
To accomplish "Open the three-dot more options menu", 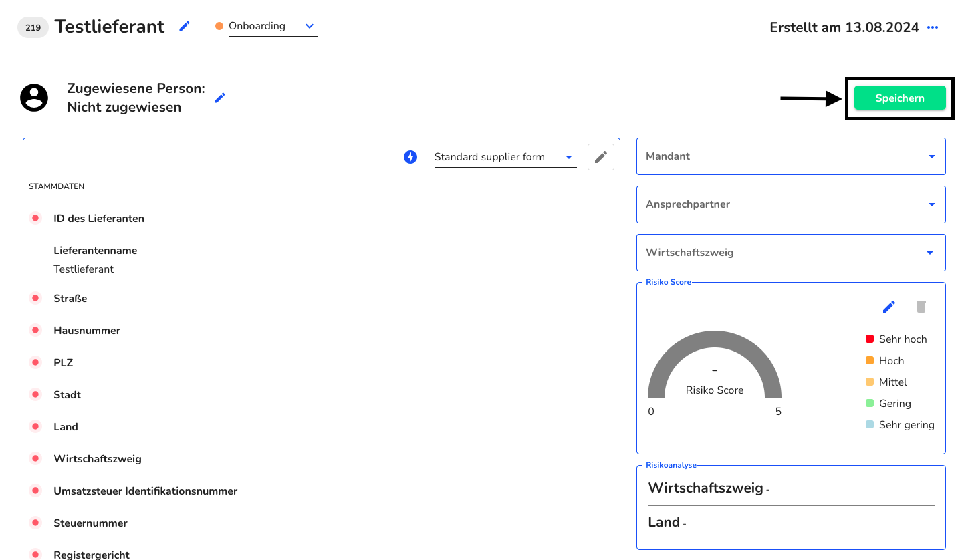I will point(933,27).
